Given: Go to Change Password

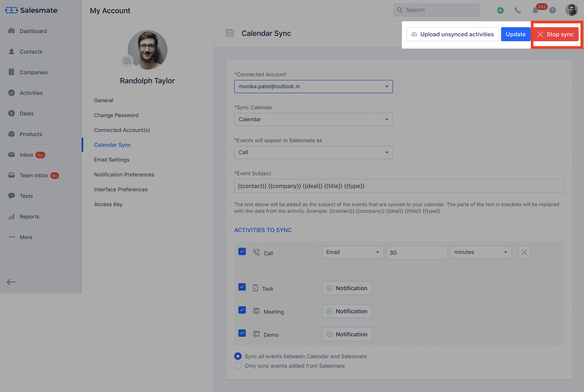Looking at the screenshot, I should click(116, 115).
